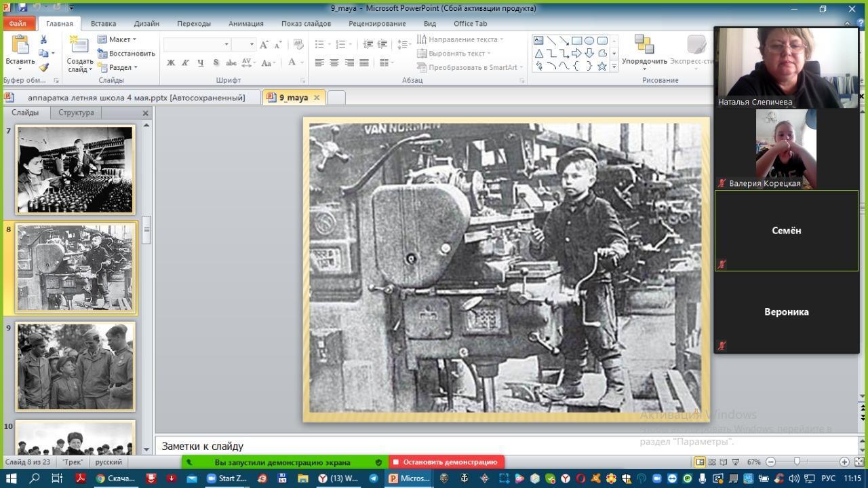Open the Макет layout dropdown
Screen dimensions: 868x488
pos(117,39)
